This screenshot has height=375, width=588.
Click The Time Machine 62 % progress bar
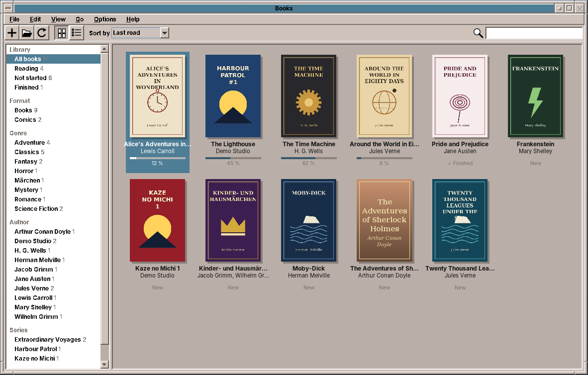(x=308, y=158)
